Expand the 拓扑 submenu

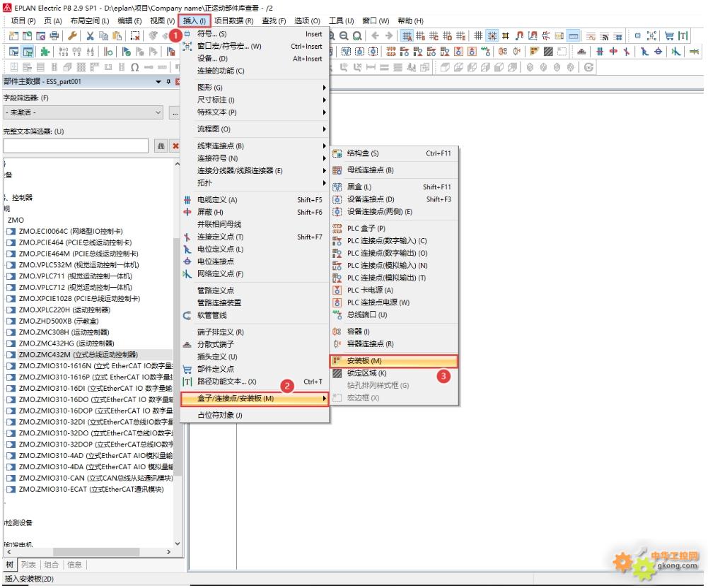click(x=255, y=183)
